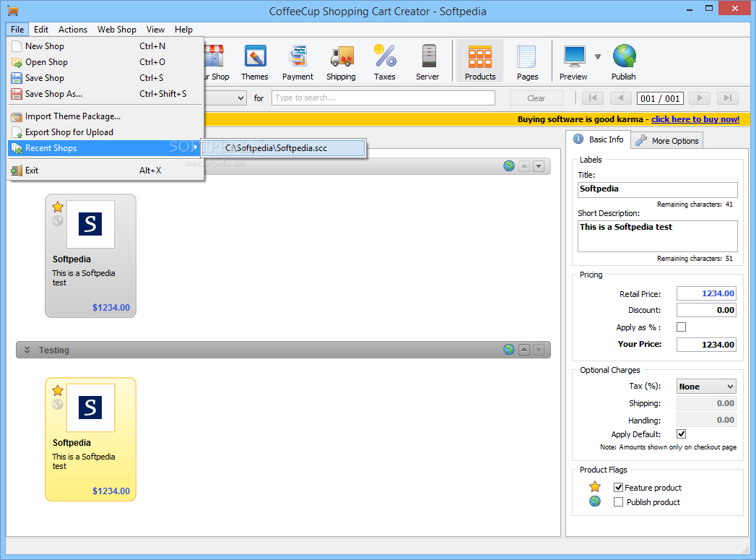Enable Apply as % checkbox
The width and height of the screenshot is (756, 560).
682,327
